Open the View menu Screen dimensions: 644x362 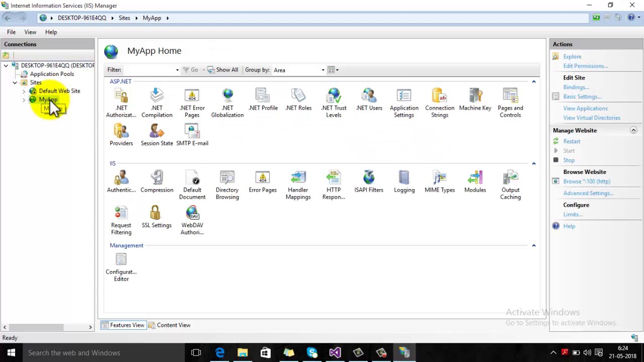click(x=30, y=32)
